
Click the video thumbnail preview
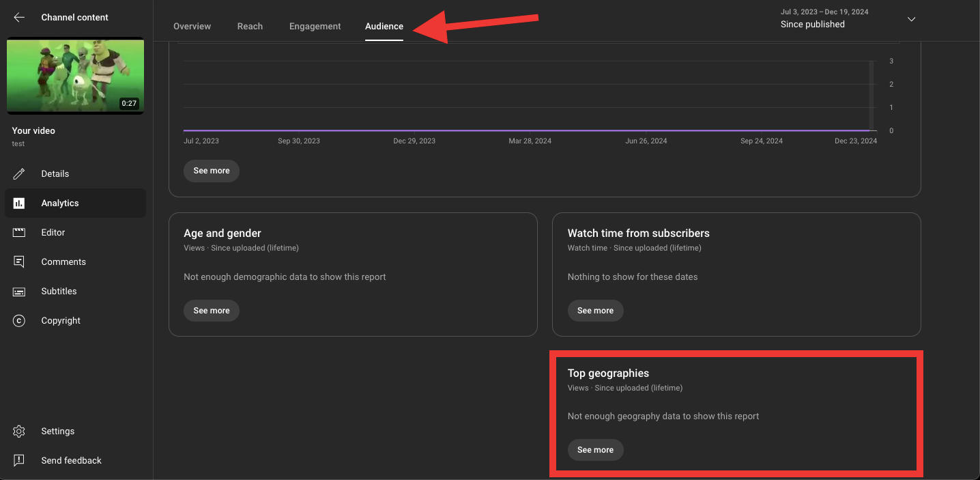coord(75,76)
